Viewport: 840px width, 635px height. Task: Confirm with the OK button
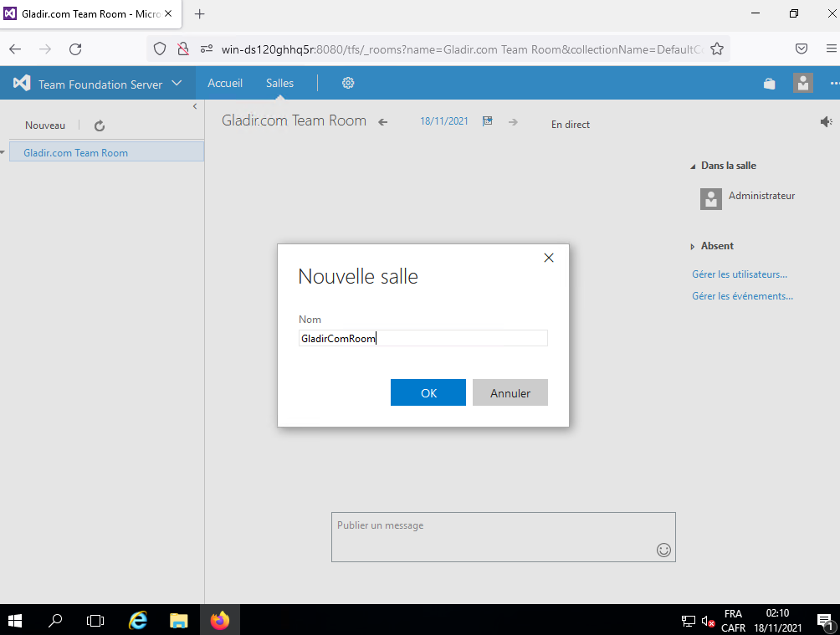pos(428,392)
